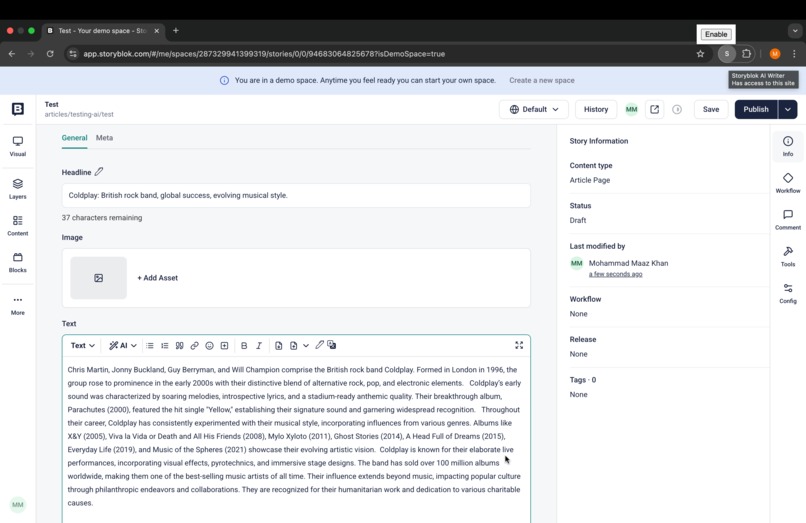Select the General tab
Image resolution: width=806 pixels, height=523 pixels.
75,138
